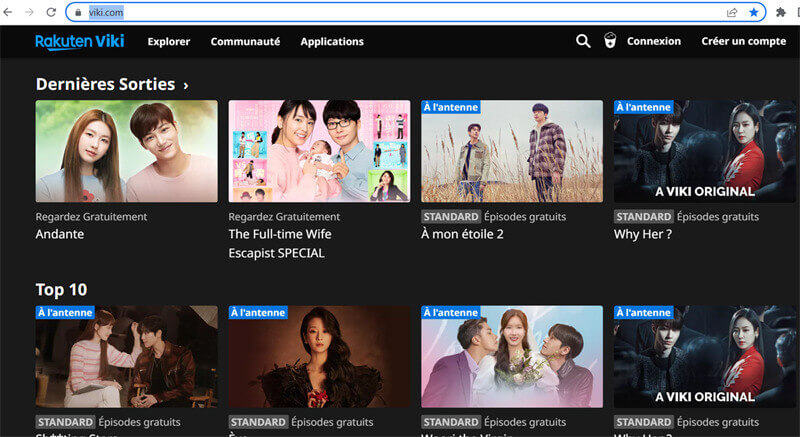
Task: Open Top 10 thumbnail of woman in black dress
Action: click(319, 356)
